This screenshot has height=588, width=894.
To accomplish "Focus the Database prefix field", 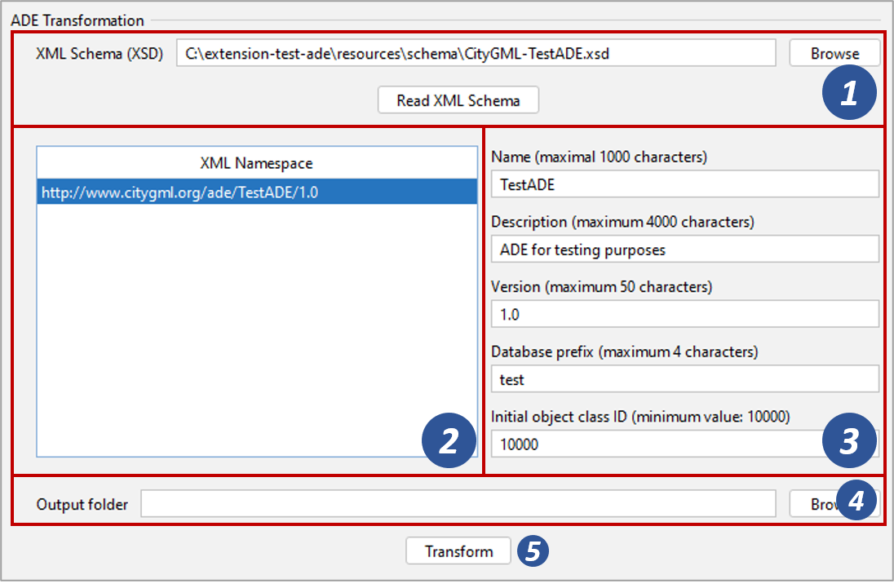I will (684, 379).
